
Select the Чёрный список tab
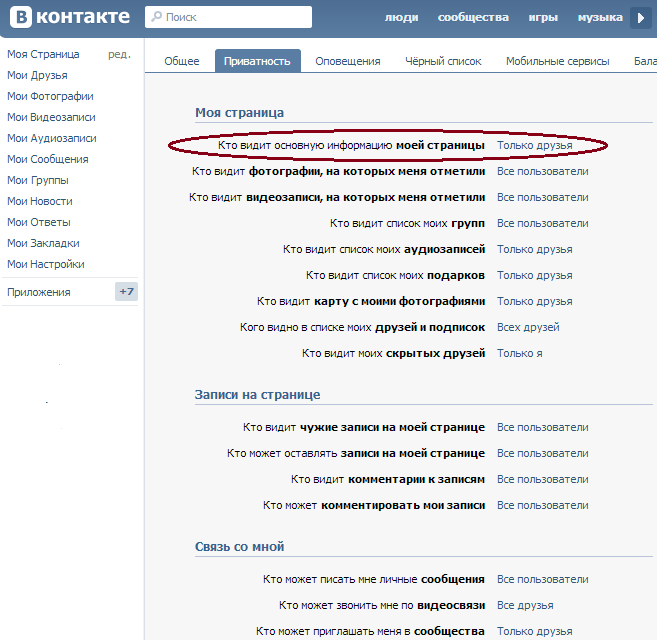coord(443,61)
